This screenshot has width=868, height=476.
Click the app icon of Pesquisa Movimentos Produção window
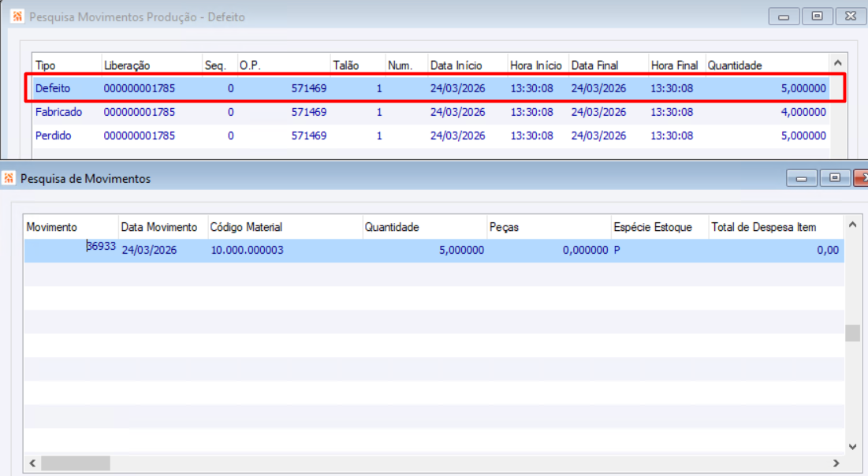tap(17, 17)
